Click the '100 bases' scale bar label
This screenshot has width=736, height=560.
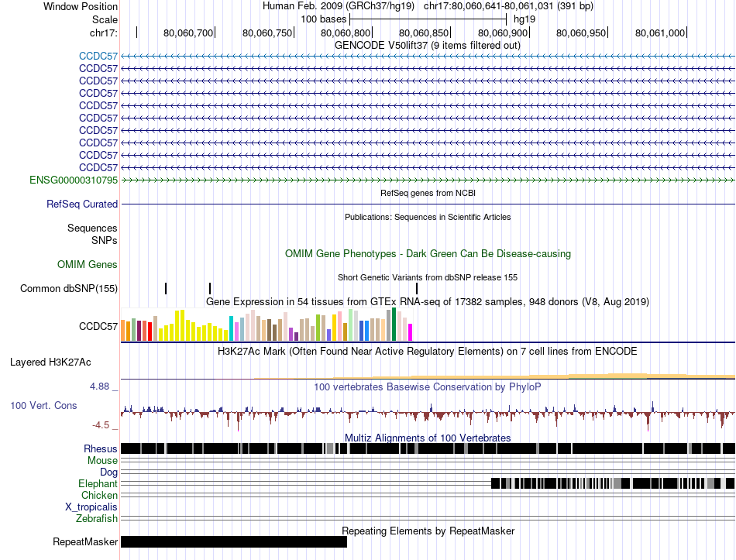click(323, 19)
